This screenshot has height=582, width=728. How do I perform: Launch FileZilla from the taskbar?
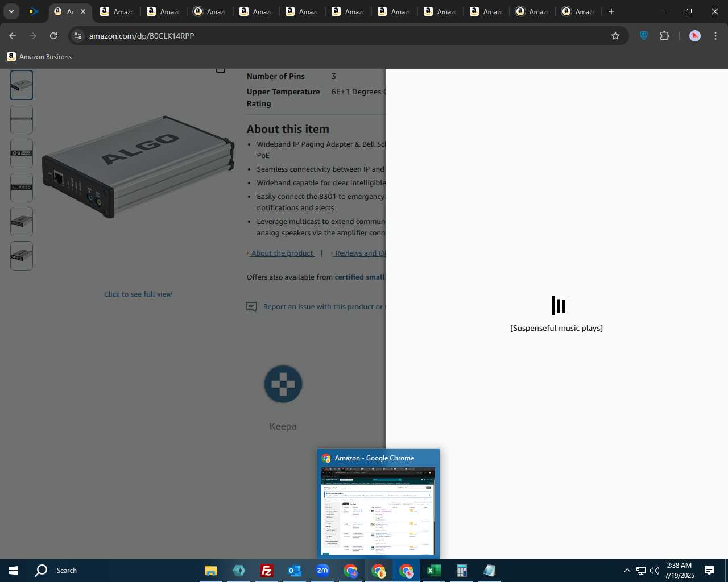(x=267, y=571)
